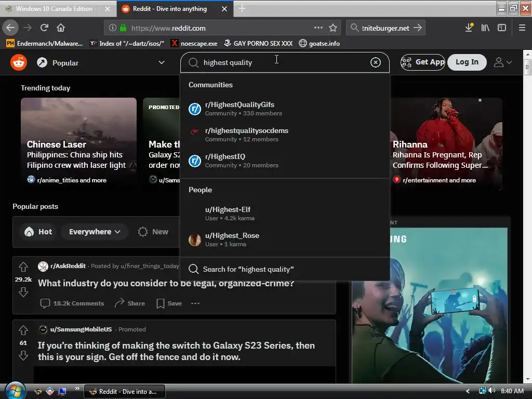Open the Endermanch/Malware bookmark
This screenshot has width=532, height=399.
[45, 44]
